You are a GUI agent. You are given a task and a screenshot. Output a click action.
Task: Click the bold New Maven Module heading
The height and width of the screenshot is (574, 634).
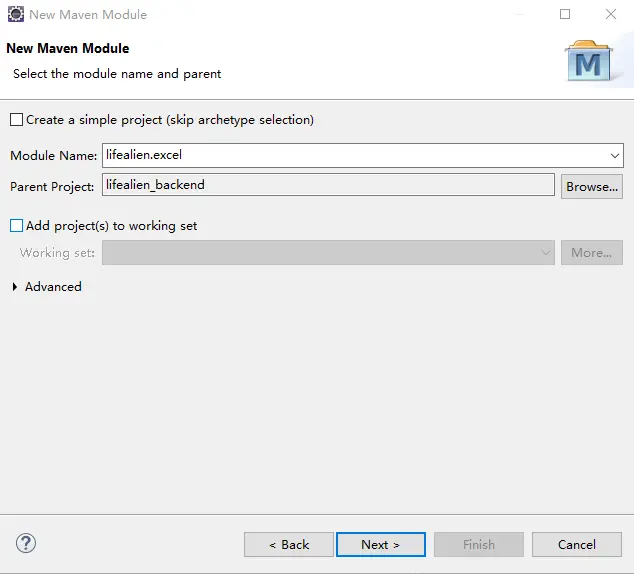coord(68,48)
